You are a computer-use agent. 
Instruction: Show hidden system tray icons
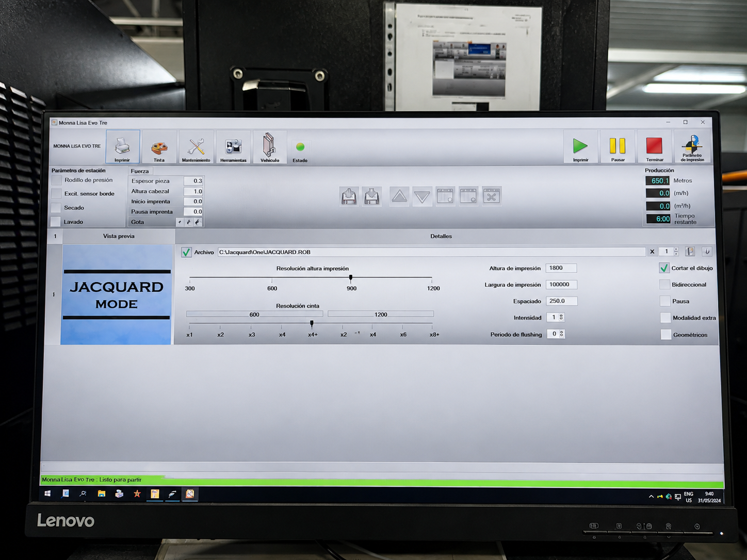coord(651,497)
